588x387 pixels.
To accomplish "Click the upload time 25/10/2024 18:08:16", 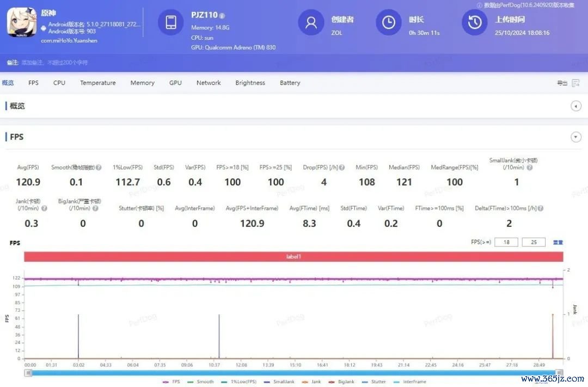I will pyautogui.click(x=522, y=33).
